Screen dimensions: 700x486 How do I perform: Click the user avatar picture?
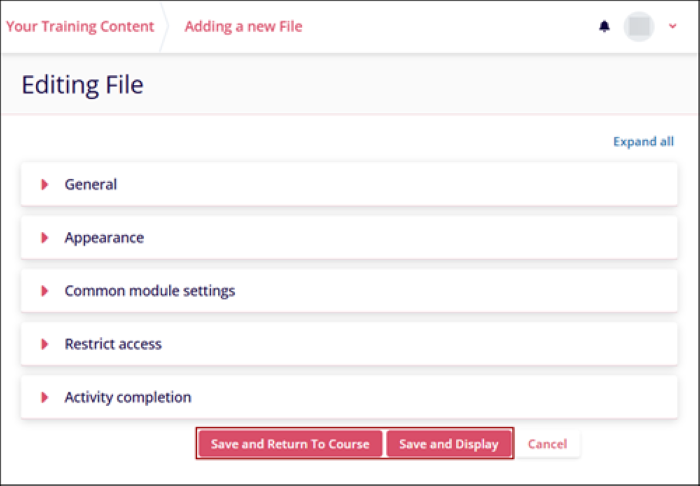(638, 27)
